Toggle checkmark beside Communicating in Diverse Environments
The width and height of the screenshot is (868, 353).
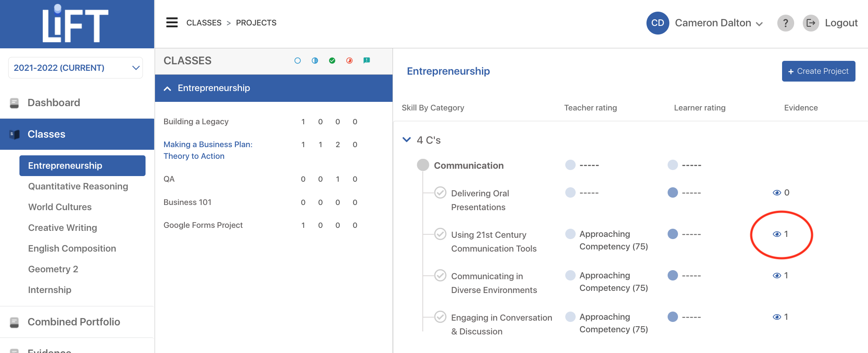(440, 275)
